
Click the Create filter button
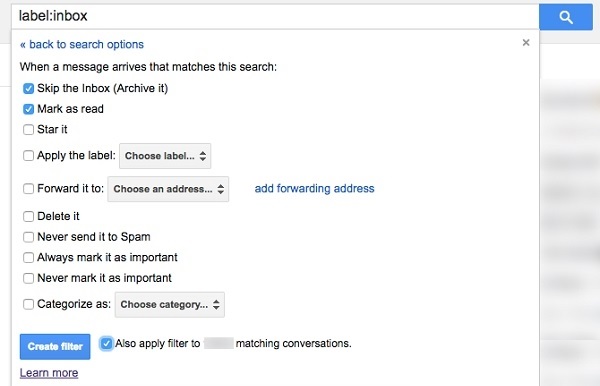[x=55, y=347]
